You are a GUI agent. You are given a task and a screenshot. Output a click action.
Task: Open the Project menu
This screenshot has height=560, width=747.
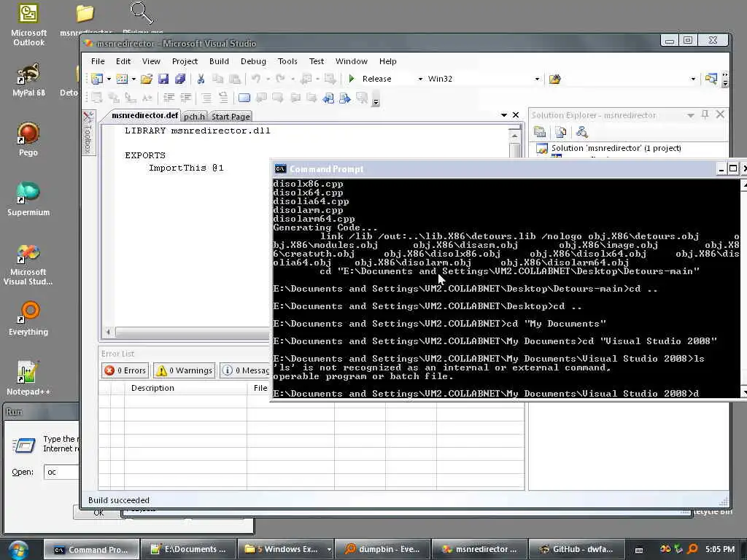[185, 61]
